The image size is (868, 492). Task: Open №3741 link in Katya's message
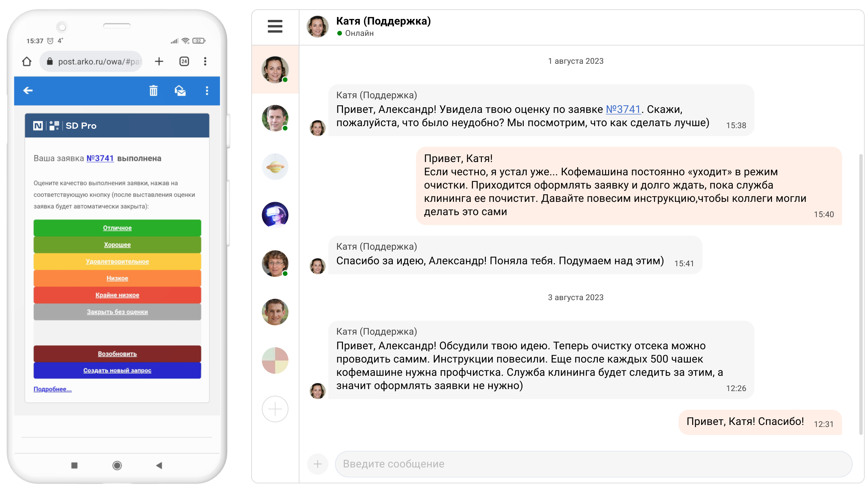tap(623, 109)
